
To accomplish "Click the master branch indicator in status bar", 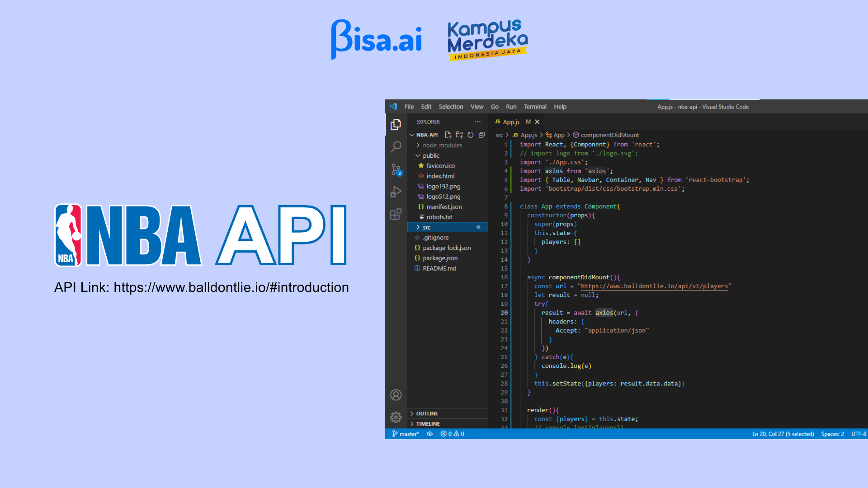I will [406, 434].
